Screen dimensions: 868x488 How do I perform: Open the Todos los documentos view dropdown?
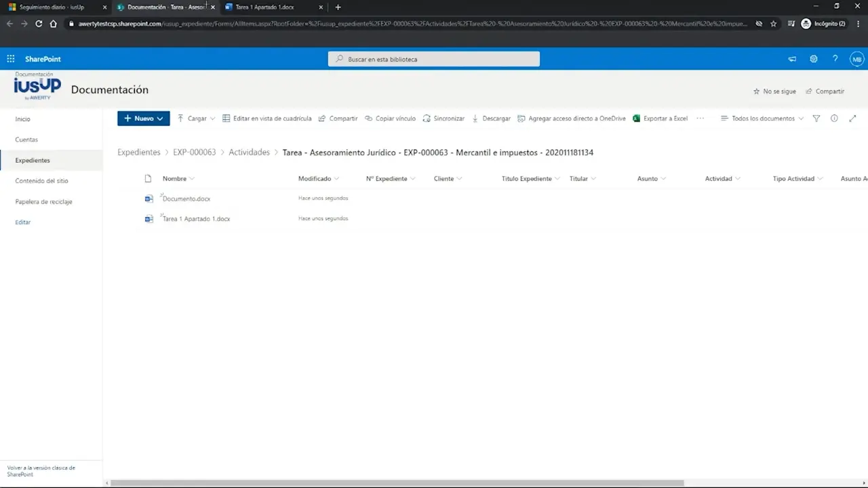click(x=762, y=119)
